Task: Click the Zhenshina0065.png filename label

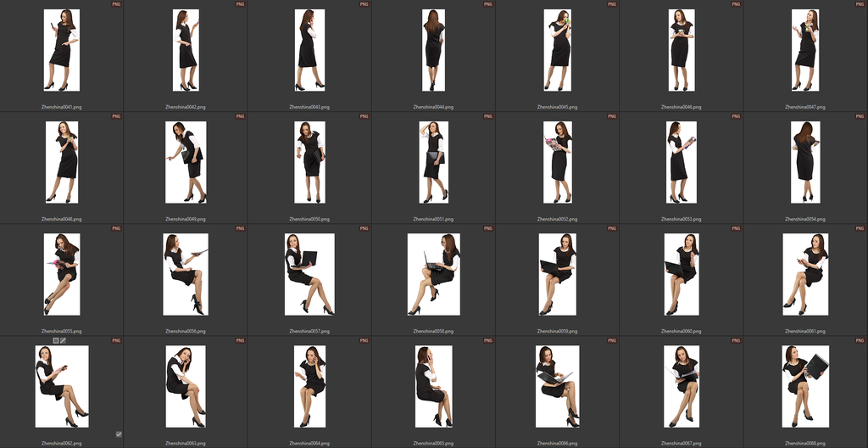Action: click(x=434, y=443)
